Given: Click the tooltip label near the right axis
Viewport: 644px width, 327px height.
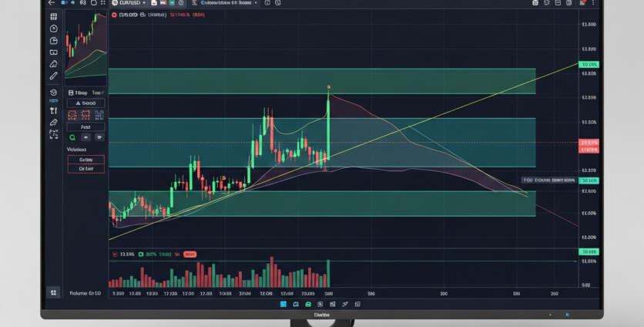Looking at the screenshot, I should click(x=549, y=180).
